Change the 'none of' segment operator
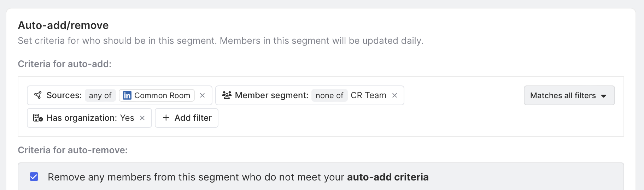 coord(329,95)
